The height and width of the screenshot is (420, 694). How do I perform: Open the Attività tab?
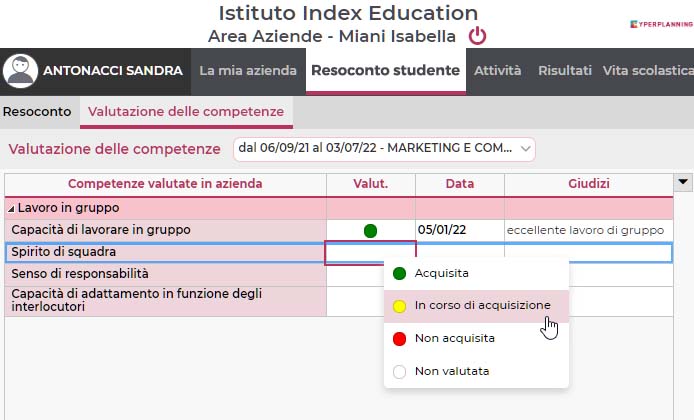pyautogui.click(x=497, y=71)
